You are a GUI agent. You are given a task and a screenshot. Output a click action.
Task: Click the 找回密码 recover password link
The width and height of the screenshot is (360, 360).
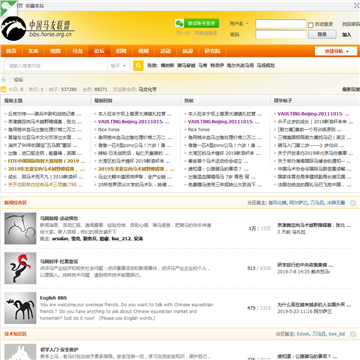351,24
